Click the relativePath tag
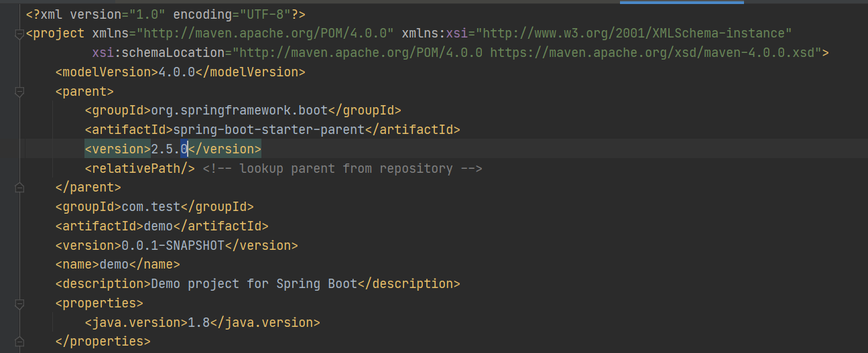The height and width of the screenshot is (353, 868). pos(139,168)
